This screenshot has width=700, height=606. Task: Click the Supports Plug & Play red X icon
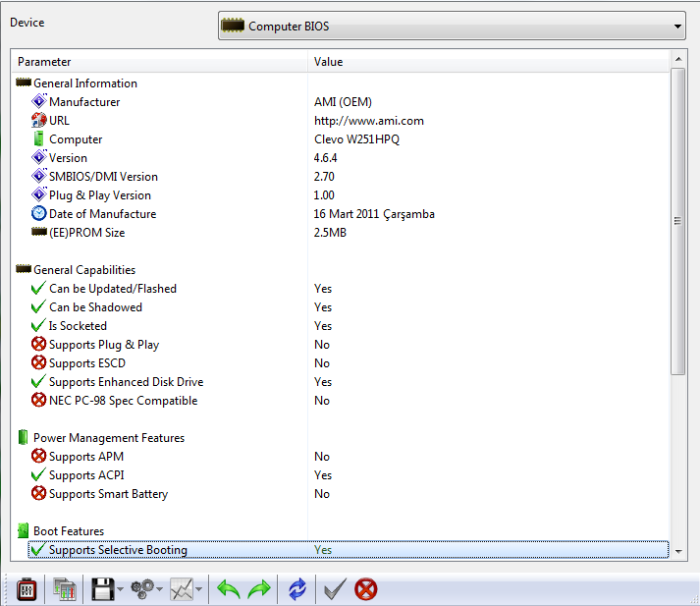[39, 344]
